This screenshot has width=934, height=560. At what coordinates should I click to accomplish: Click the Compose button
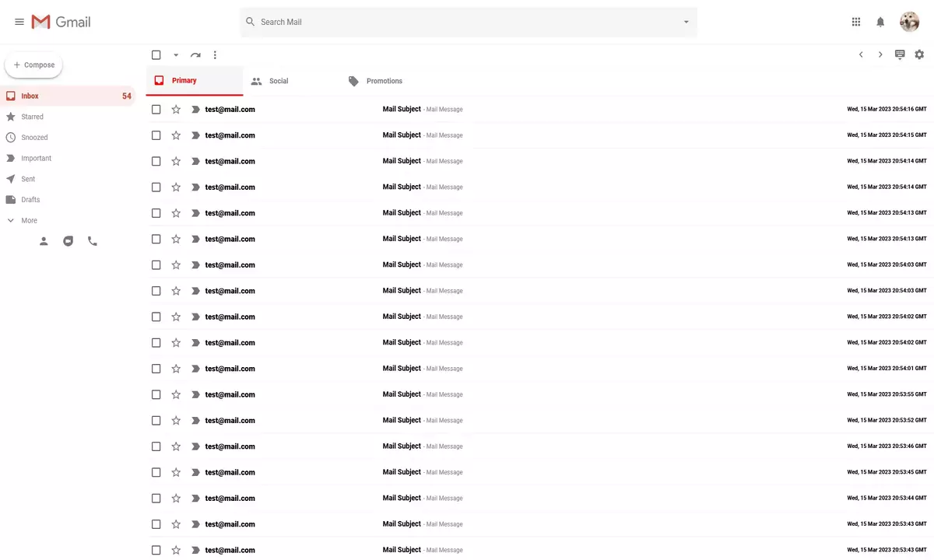33,65
